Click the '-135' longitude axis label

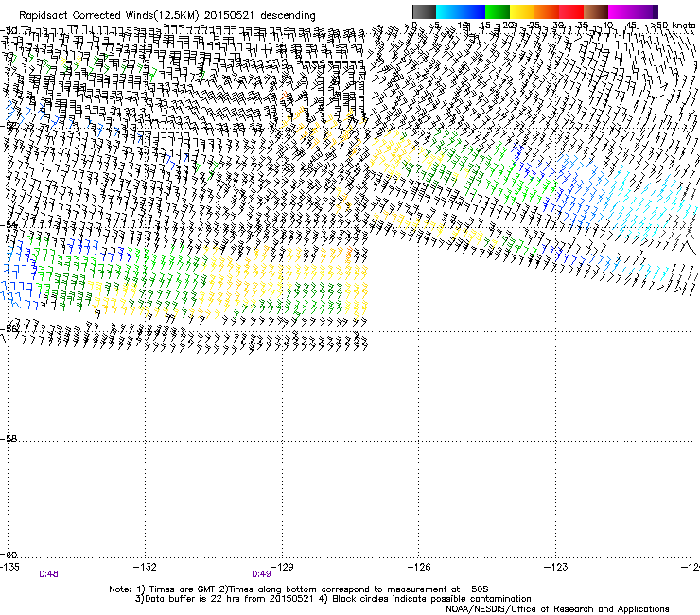click(x=9, y=567)
